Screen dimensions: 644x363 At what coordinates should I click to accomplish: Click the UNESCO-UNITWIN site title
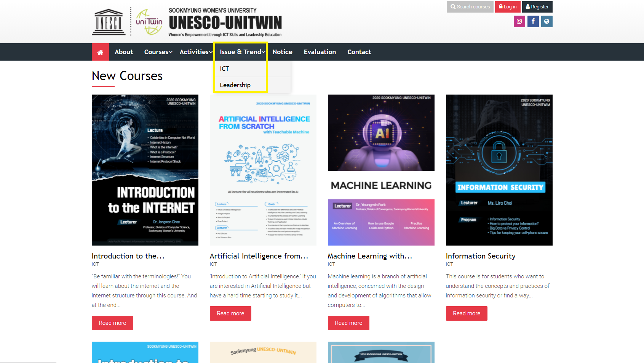click(225, 22)
